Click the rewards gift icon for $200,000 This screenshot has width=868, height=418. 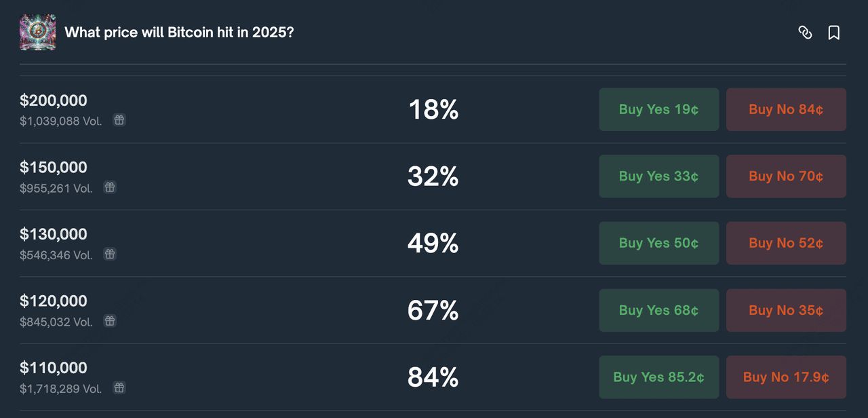(119, 120)
